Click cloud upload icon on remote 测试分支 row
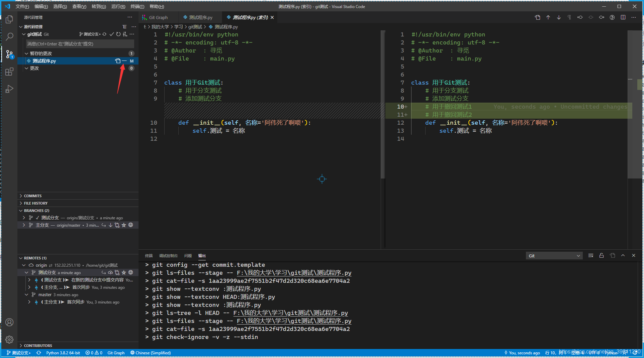The width and height of the screenshot is (644, 358). 110,272
